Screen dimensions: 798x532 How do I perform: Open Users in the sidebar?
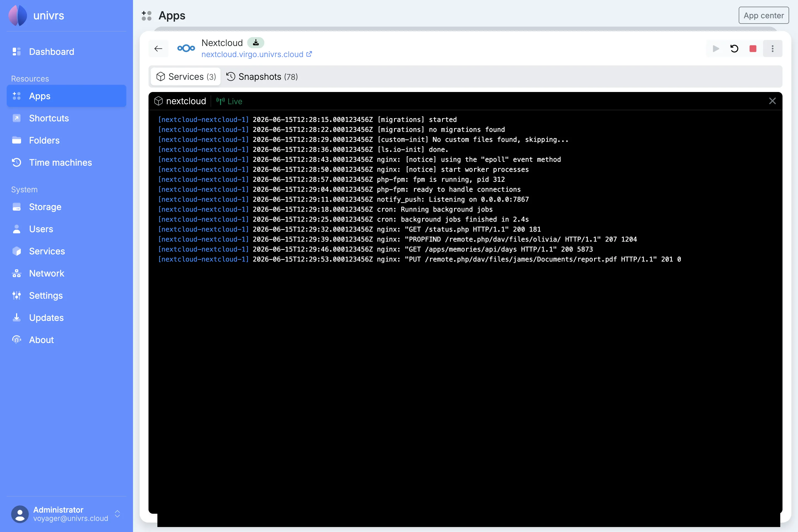point(66,229)
